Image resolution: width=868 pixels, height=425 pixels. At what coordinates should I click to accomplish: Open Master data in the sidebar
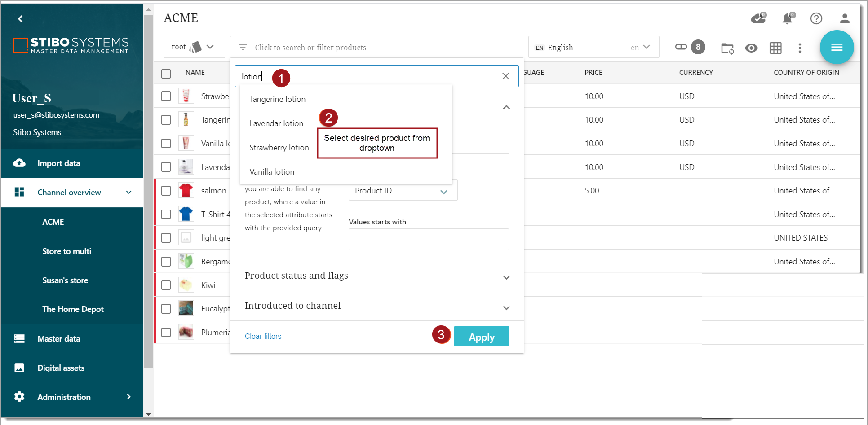pyautogui.click(x=59, y=339)
